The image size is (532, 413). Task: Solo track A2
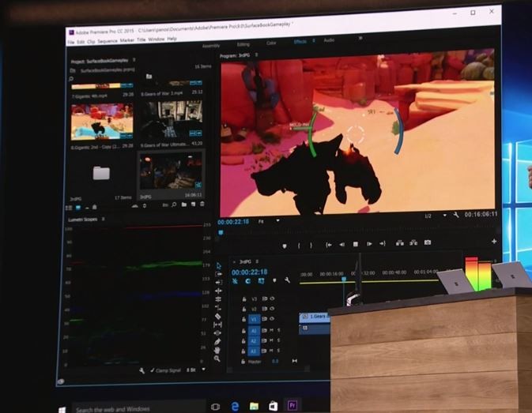point(278,340)
